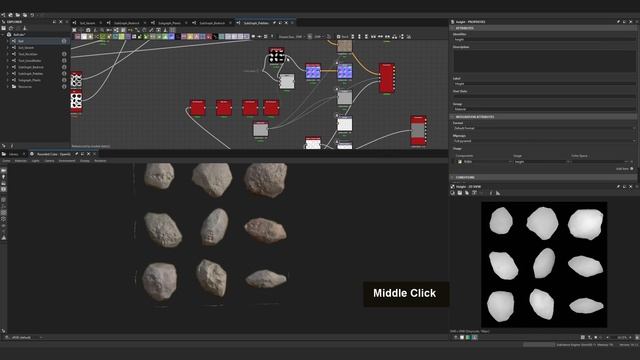The image size is (640, 360).
Task: Expand the Resources folder in Explorer
Action: click(x=8, y=87)
